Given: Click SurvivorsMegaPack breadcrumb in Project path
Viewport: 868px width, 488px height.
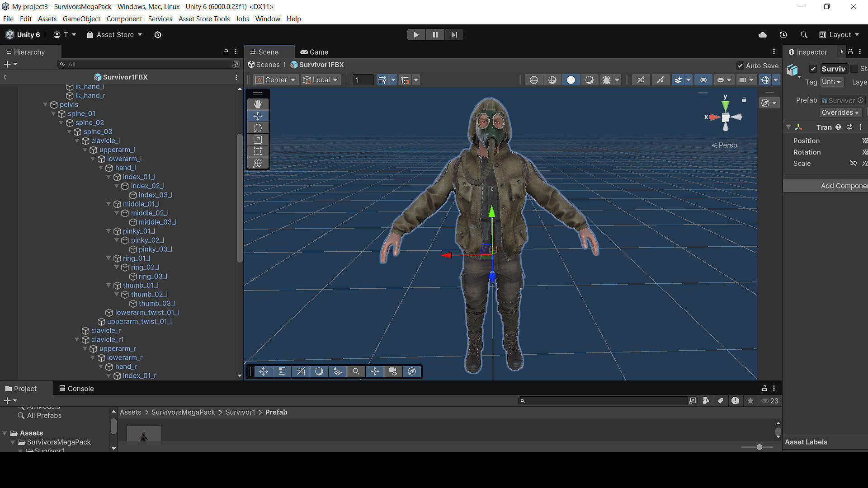Looking at the screenshot, I should coord(183,412).
